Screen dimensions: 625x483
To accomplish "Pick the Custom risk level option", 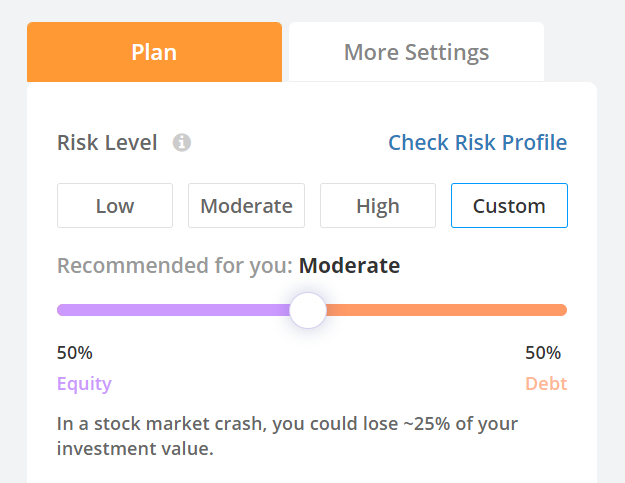I will 509,206.
